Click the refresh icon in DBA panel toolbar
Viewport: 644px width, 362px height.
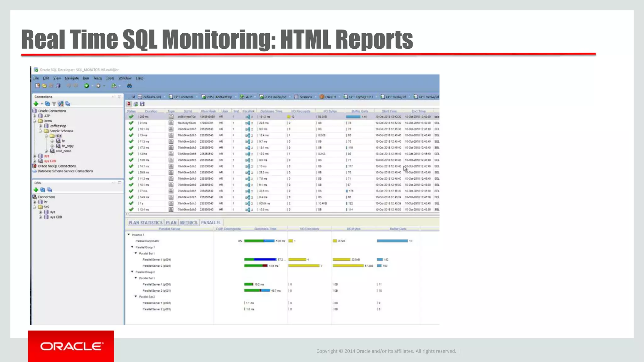click(x=42, y=190)
